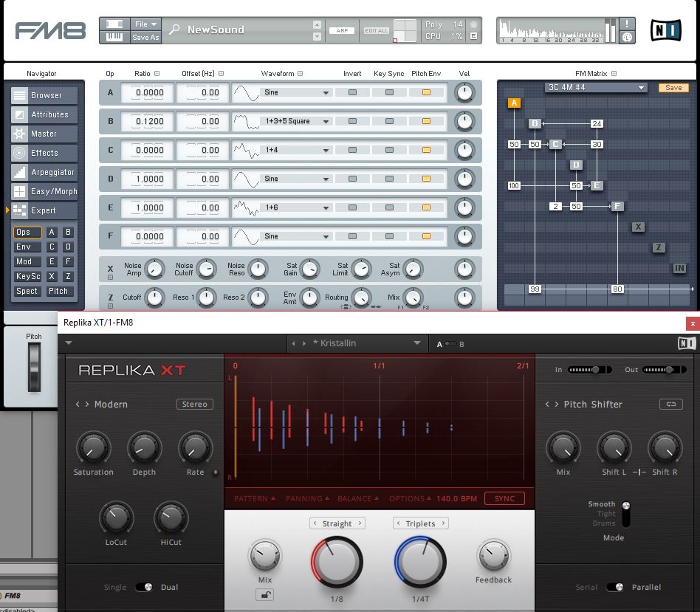Image resolution: width=700 pixels, height=612 pixels.
Task: Save the FM Matrix preset
Action: [x=673, y=88]
